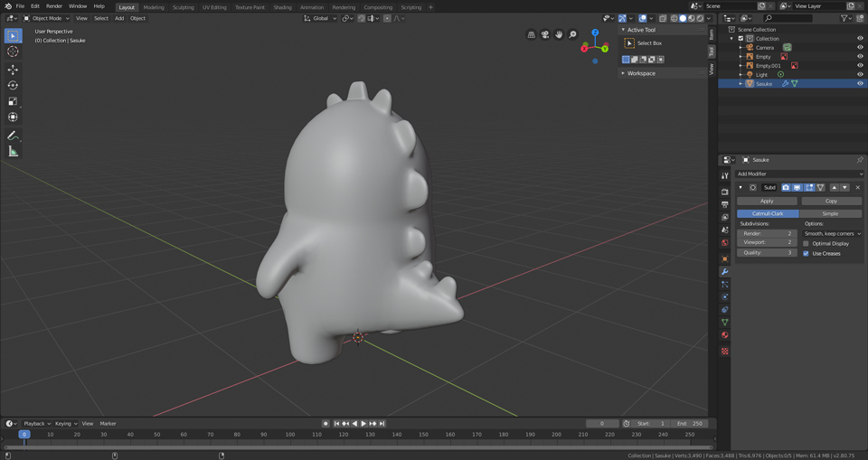This screenshot has height=460, width=868.
Task: Click the camera view icon in viewport
Action: tap(545, 35)
